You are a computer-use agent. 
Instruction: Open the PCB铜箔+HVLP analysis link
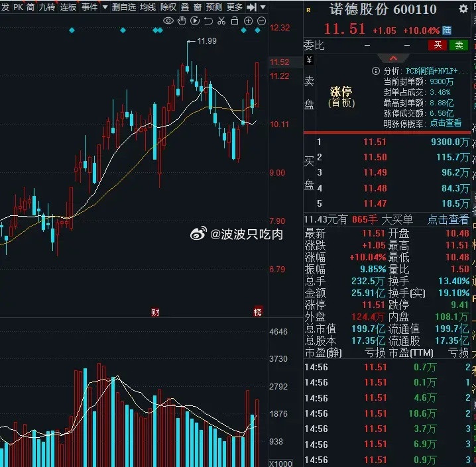(x=437, y=72)
